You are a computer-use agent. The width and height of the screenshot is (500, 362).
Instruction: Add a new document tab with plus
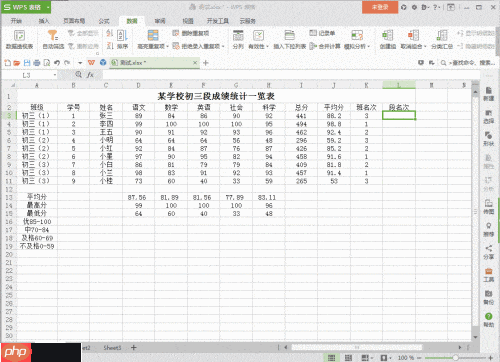(x=206, y=63)
